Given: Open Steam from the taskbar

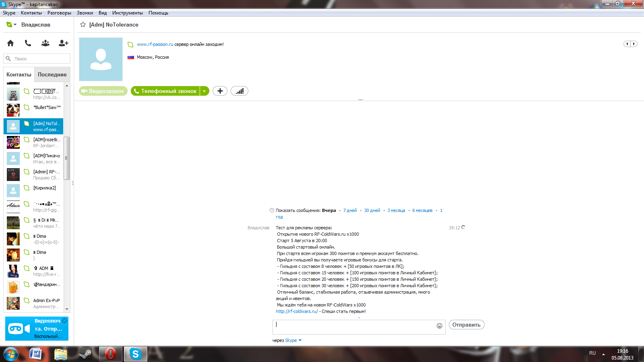Looking at the screenshot, I should tap(85, 354).
